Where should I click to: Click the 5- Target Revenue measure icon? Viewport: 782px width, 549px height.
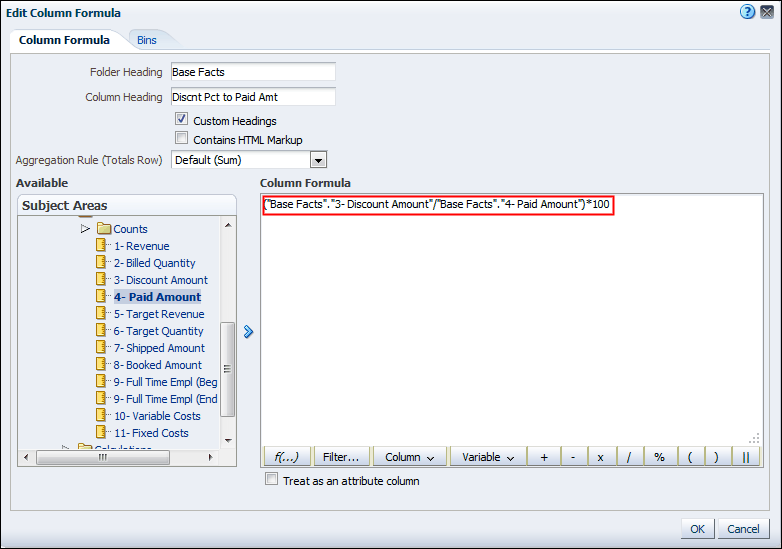101,313
